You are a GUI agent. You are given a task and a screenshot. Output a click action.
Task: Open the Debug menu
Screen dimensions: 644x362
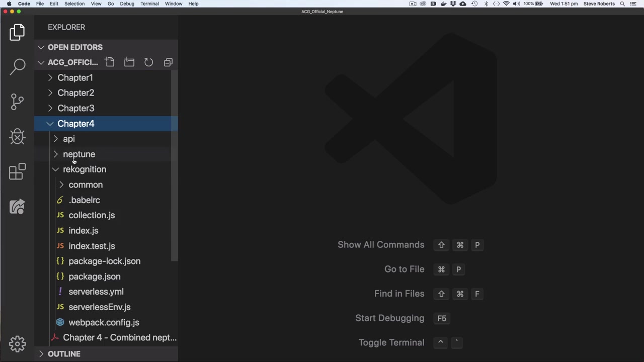127,4
